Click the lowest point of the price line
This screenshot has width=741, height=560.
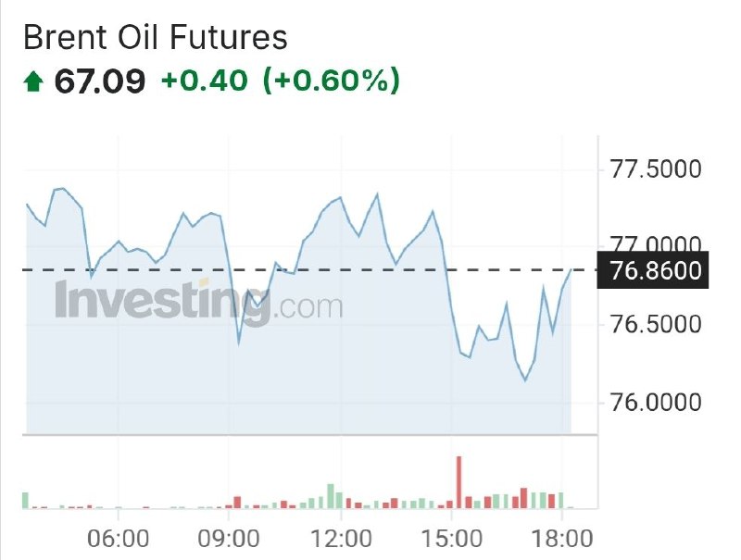pyautogui.click(x=525, y=380)
